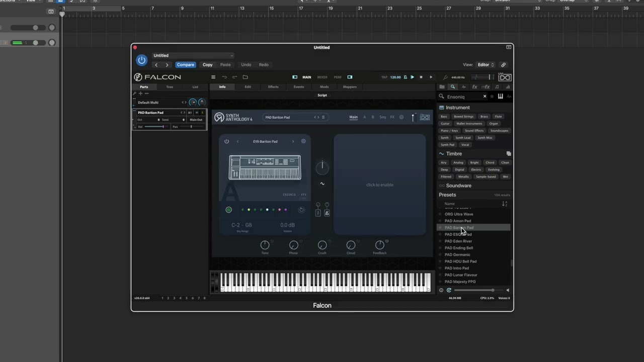Open the browser oscillator waveform tab

click(x=464, y=87)
